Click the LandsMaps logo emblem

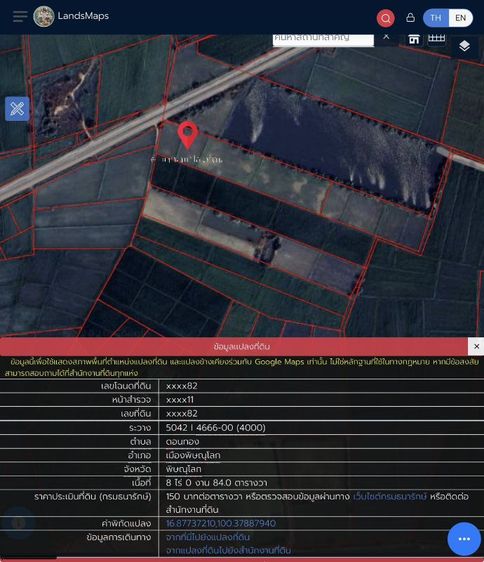(44, 16)
